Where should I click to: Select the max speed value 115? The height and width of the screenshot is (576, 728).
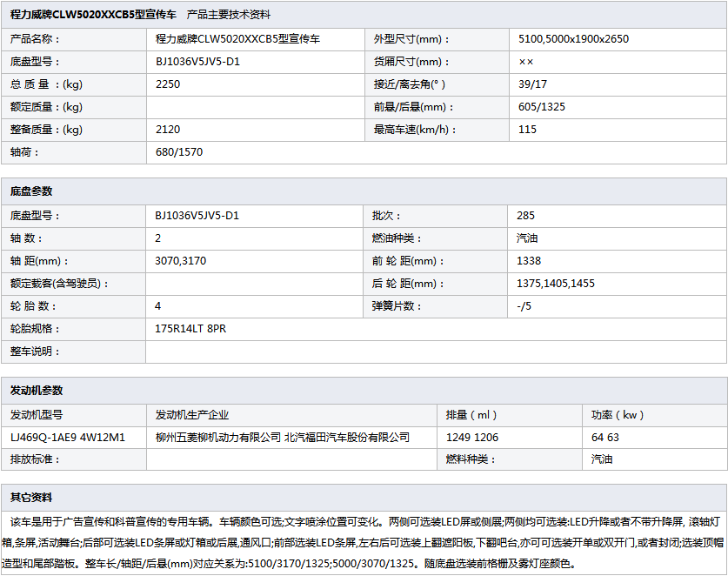[527, 130]
